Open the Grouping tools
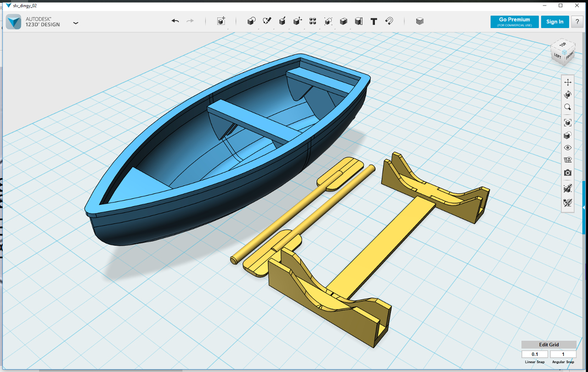This screenshot has width=588, height=372. pos(328,21)
